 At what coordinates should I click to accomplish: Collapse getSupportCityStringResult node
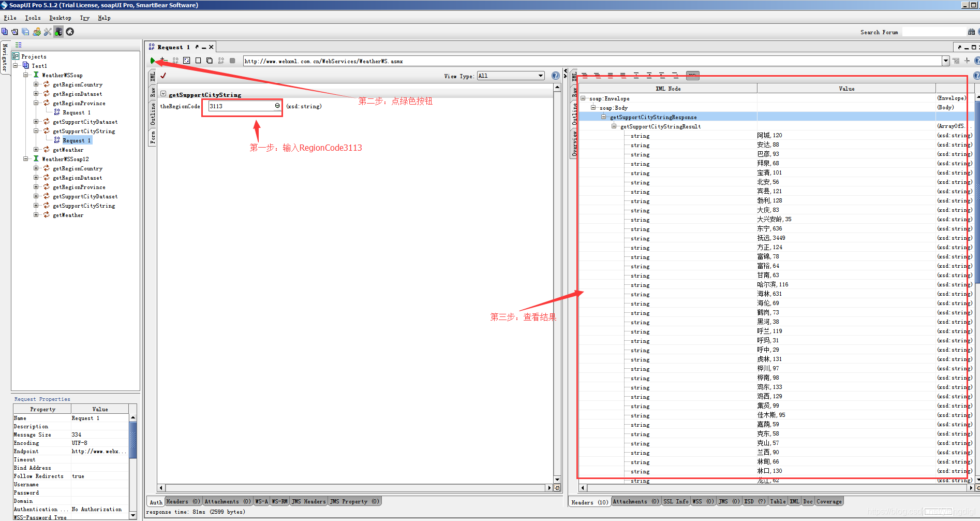tap(614, 126)
